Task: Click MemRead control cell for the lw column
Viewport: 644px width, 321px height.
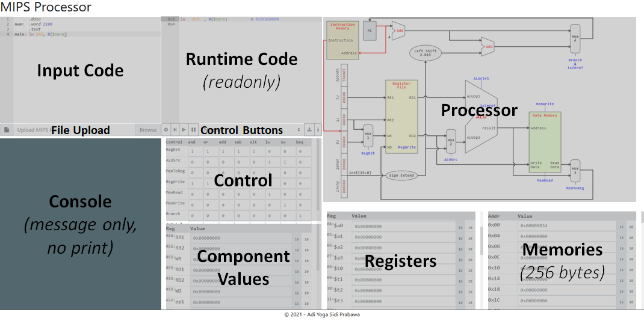Action: (x=272, y=195)
